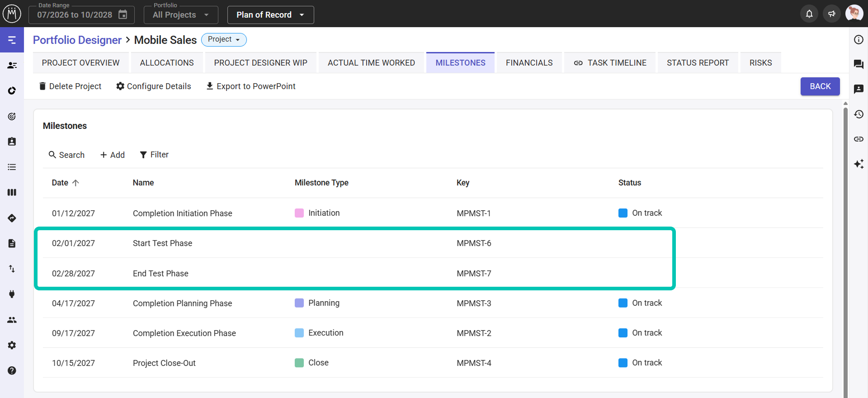The image size is (868, 398).
Task: Search the milestones table
Action: click(66, 155)
